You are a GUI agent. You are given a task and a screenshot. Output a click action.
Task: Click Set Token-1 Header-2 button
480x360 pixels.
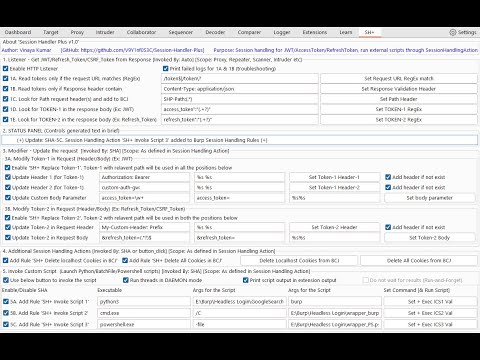coord(334,187)
